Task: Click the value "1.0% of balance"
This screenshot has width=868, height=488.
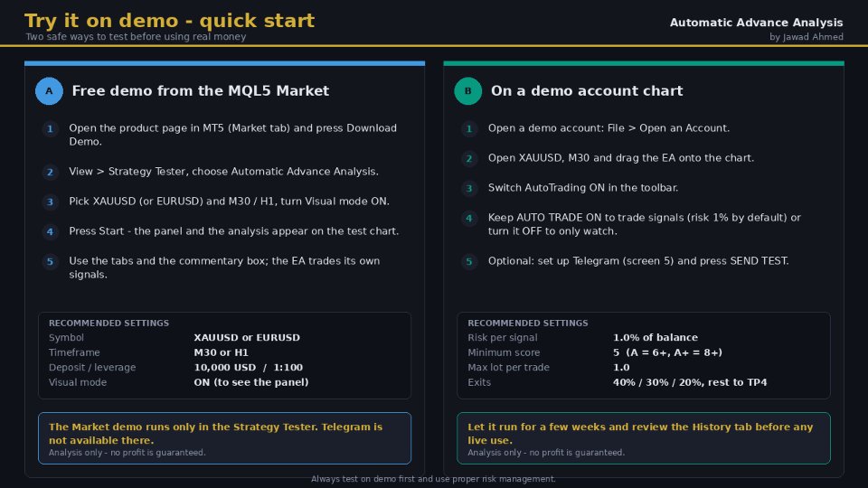Action: 656,337
